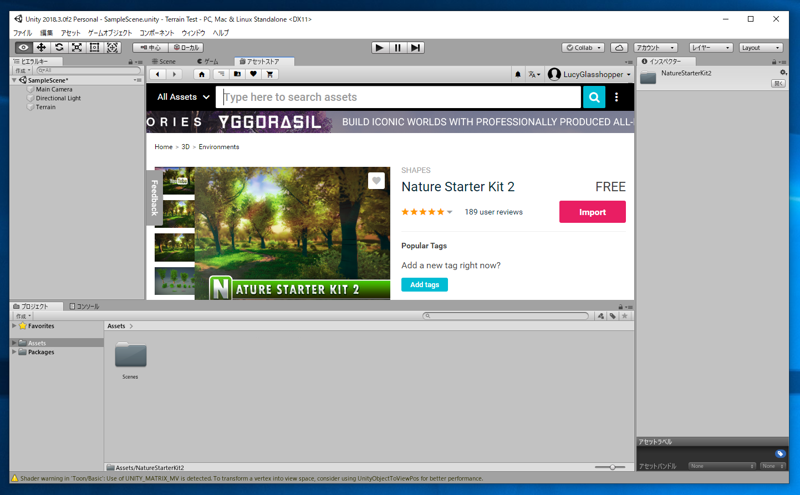Expand the Favorites folder tree
This screenshot has width=800, height=495.
(x=14, y=326)
